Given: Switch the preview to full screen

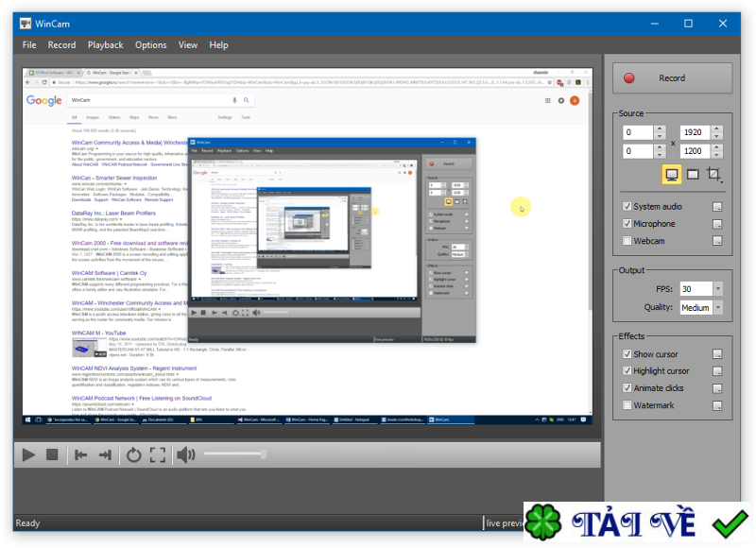Looking at the screenshot, I should (x=158, y=454).
